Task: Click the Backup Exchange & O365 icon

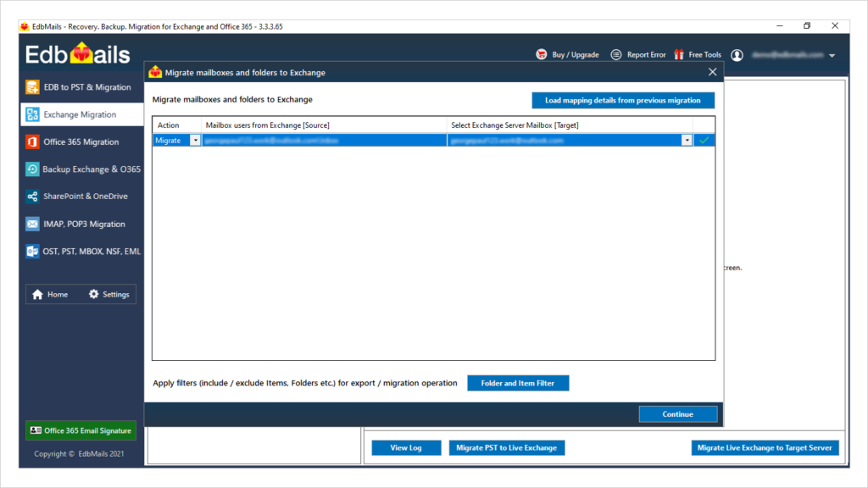Action: click(x=32, y=169)
